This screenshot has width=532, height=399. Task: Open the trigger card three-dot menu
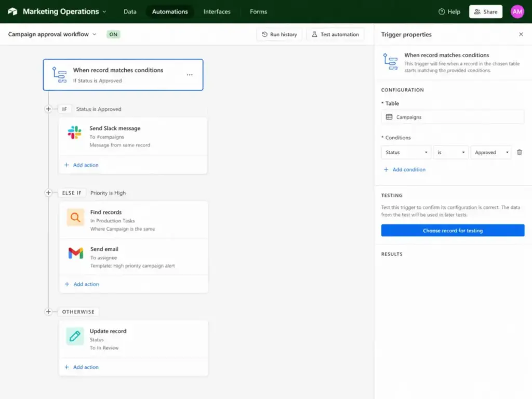[x=190, y=75]
